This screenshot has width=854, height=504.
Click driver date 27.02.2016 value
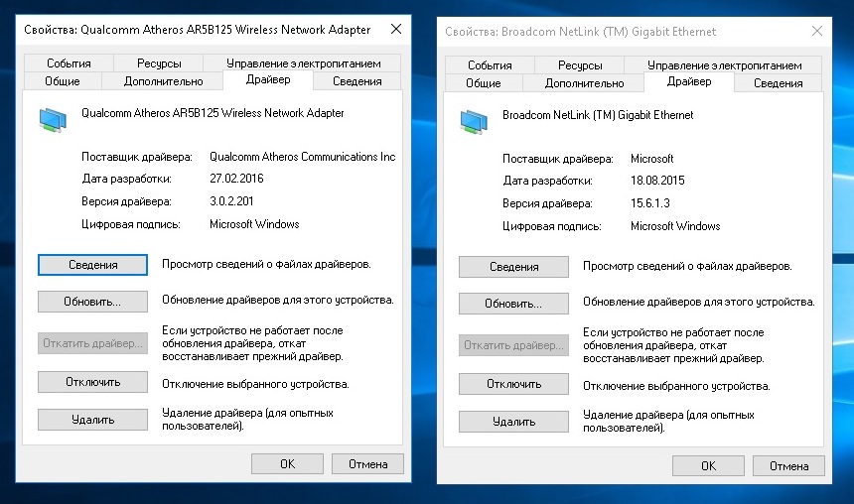[236, 179]
